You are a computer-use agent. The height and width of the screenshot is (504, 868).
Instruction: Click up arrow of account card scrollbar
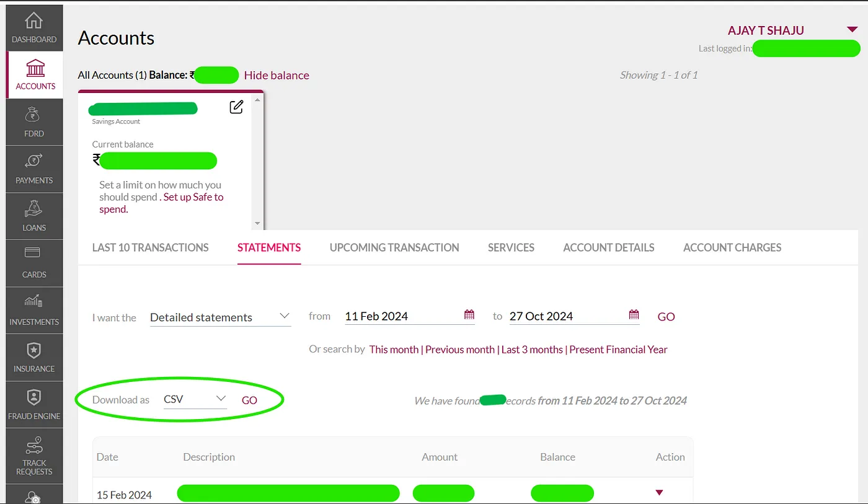[258, 99]
